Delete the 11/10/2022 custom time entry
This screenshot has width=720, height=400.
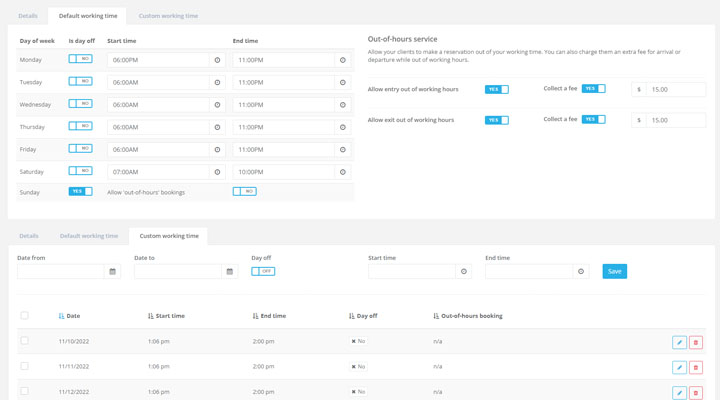696,342
